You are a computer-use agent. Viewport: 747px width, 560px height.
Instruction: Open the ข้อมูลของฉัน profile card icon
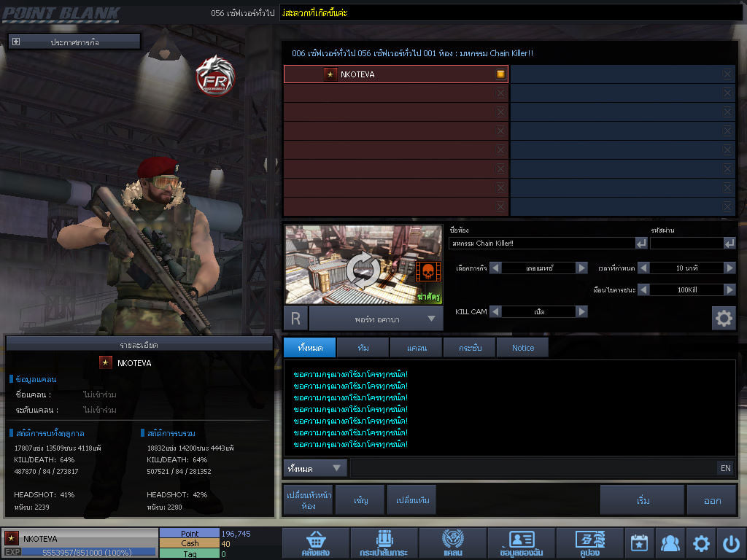(x=521, y=543)
